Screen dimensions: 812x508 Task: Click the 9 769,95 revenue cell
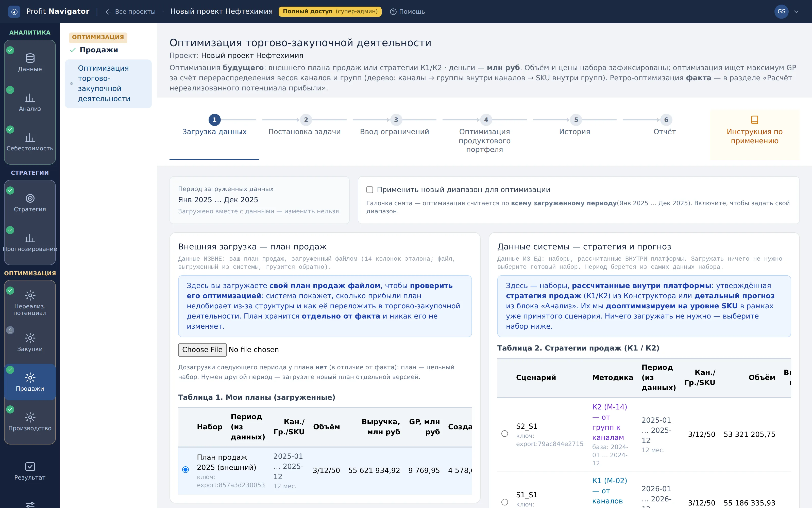click(424, 470)
